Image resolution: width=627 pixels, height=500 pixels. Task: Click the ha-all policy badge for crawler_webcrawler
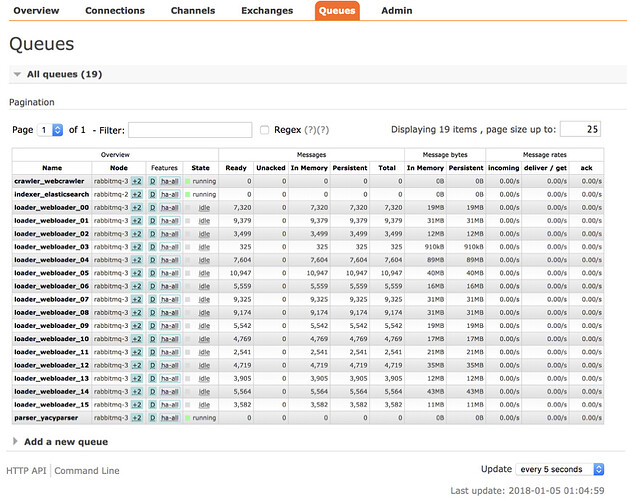point(170,181)
